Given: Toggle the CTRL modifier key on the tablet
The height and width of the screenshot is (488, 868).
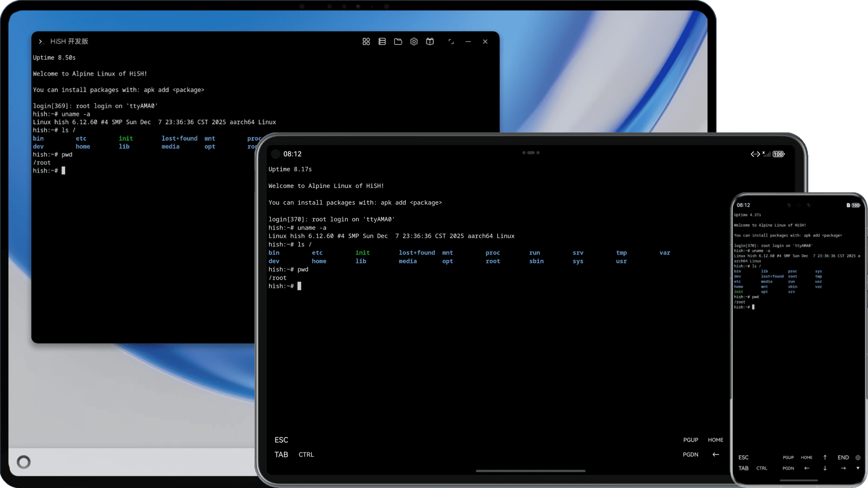Looking at the screenshot, I should click(306, 455).
